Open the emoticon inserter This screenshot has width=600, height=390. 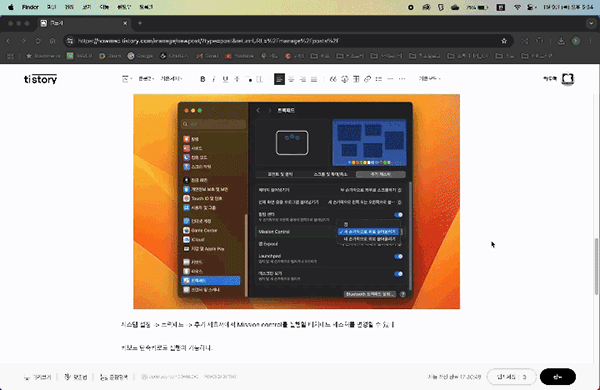345,79
